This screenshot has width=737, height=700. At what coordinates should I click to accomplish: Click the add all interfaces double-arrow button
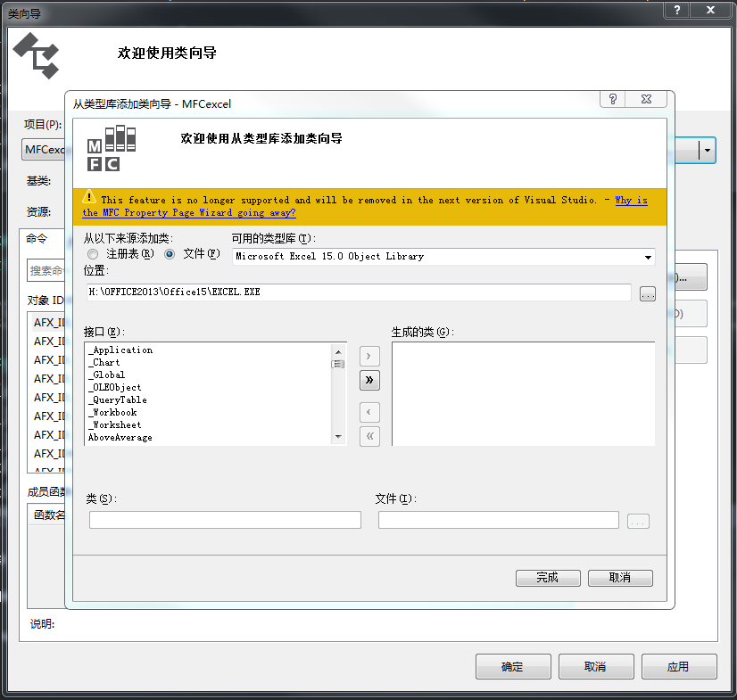point(369,380)
